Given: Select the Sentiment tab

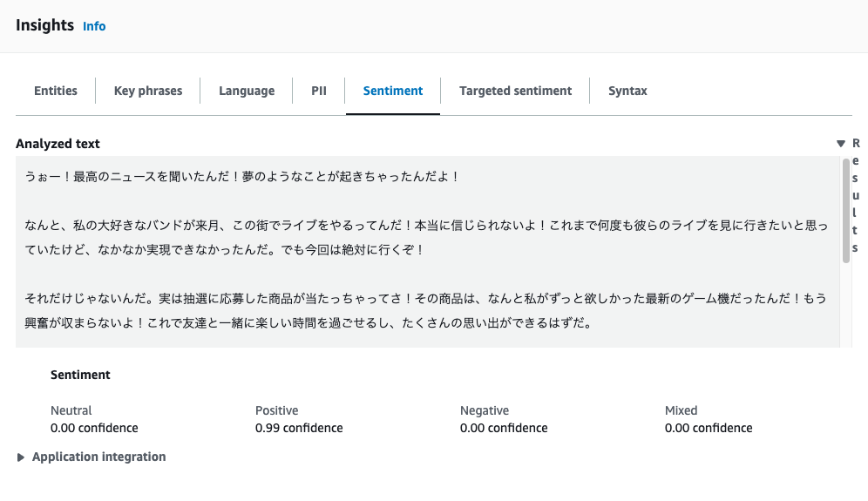Looking at the screenshot, I should pos(393,91).
